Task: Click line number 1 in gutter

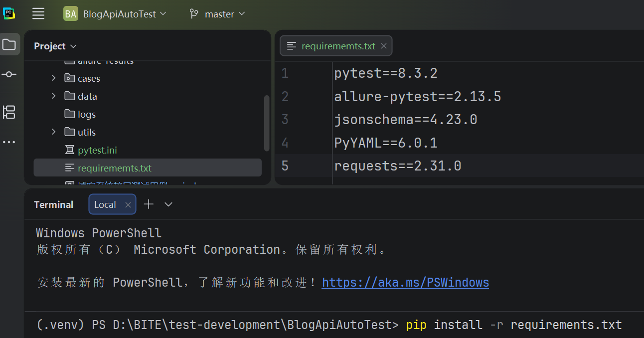Action: (x=285, y=73)
